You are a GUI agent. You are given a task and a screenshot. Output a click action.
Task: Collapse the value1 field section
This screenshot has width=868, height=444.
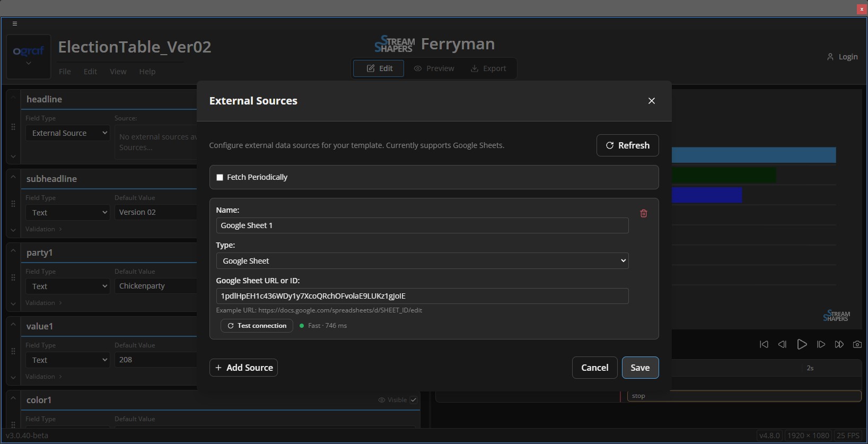[x=13, y=324]
